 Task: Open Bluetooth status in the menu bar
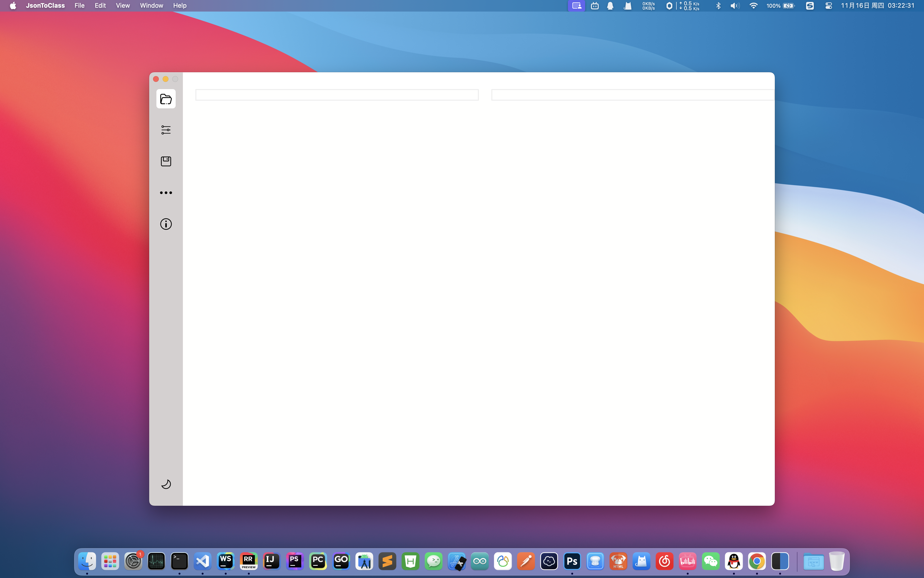click(718, 6)
